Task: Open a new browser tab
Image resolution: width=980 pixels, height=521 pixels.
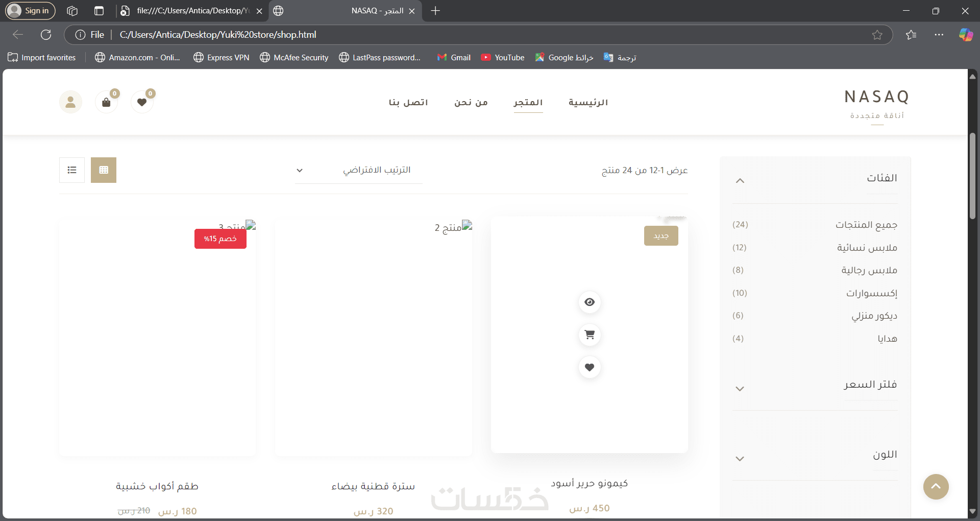Action: pos(435,11)
